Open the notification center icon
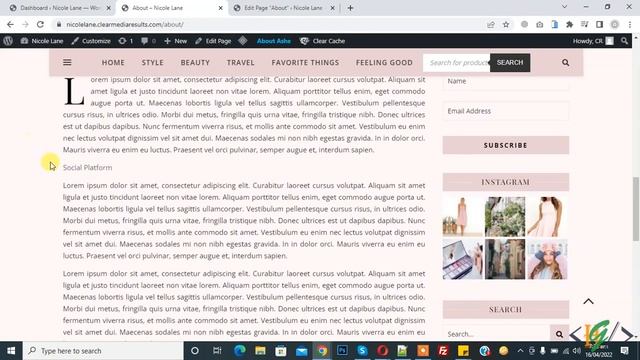This screenshot has width=640, height=360. click(x=624, y=351)
